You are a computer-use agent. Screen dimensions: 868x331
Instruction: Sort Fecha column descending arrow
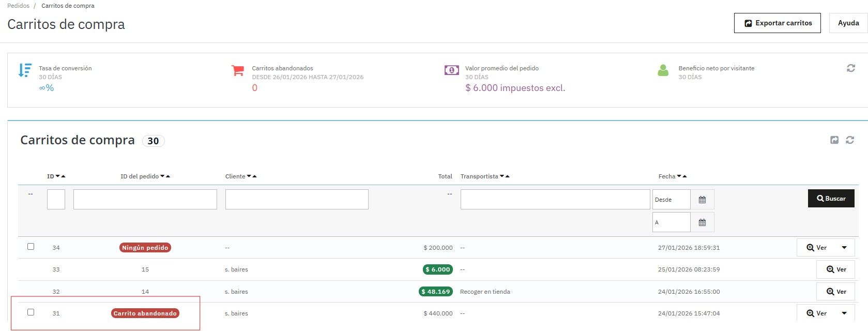pyautogui.click(x=679, y=176)
